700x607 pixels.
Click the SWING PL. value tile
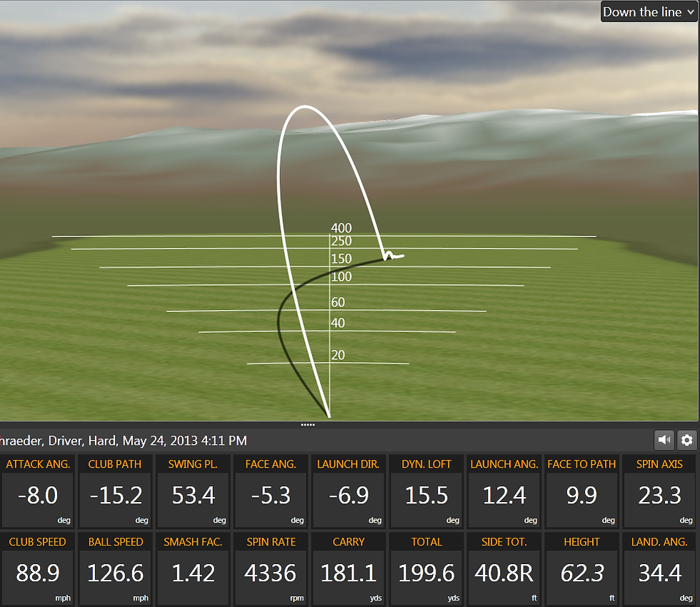[193, 491]
